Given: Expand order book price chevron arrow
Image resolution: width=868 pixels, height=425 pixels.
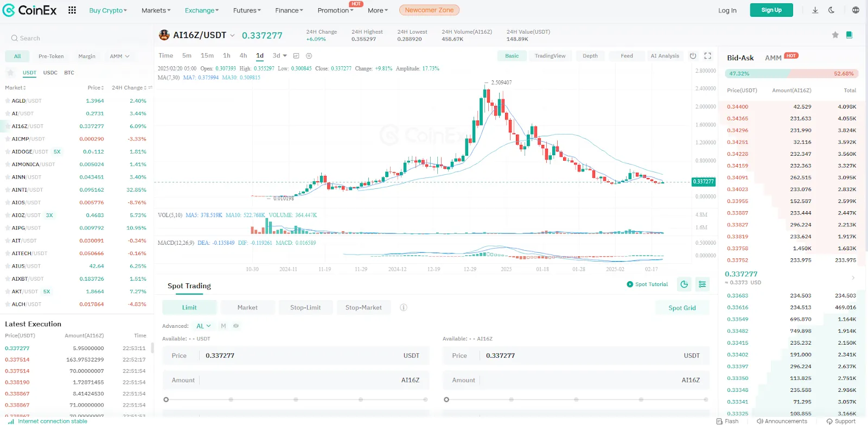Looking at the screenshot, I should [853, 278].
